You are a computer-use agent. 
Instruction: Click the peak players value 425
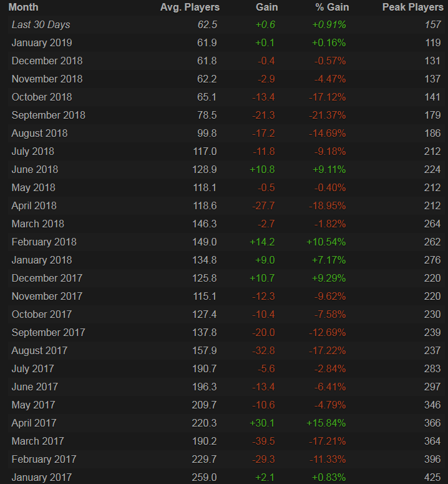pyautogui.click(x=431, y=478)
